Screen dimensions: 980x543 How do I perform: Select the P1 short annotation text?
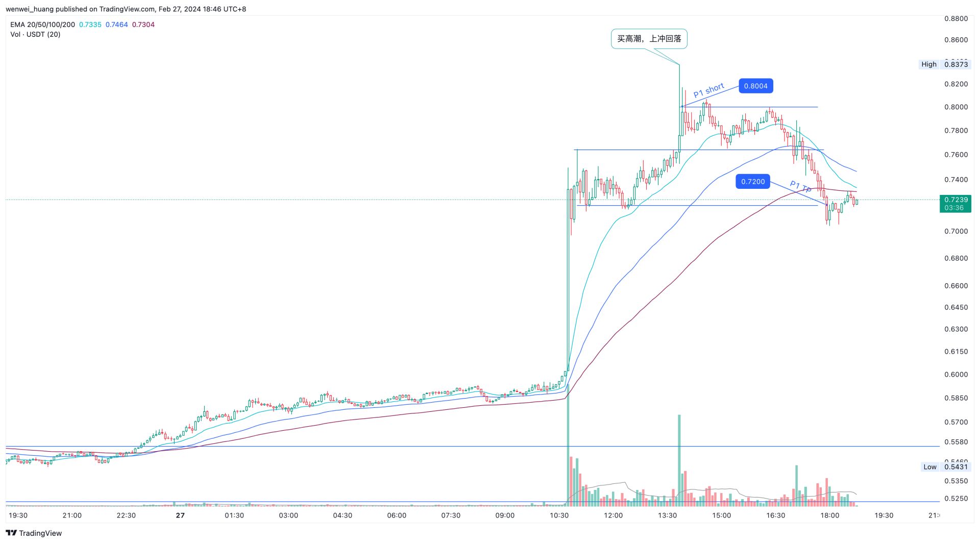(x=709, y=90)
